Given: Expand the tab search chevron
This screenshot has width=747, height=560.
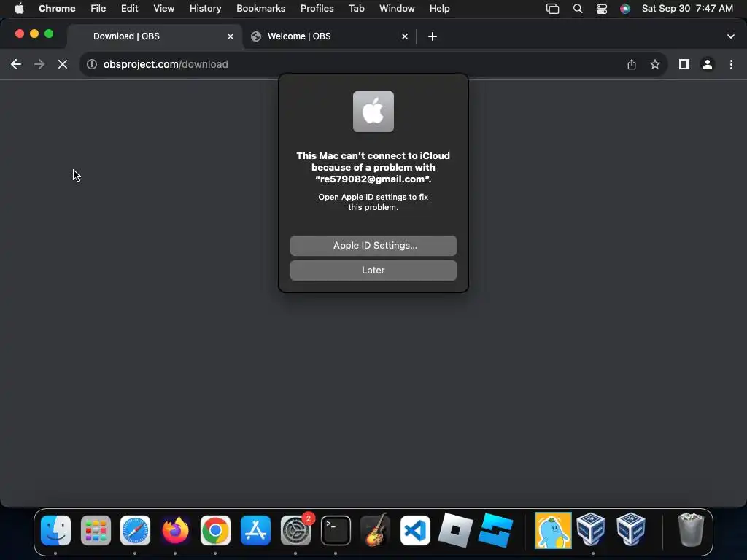Looking at the screenshot, I should point(731,36).
